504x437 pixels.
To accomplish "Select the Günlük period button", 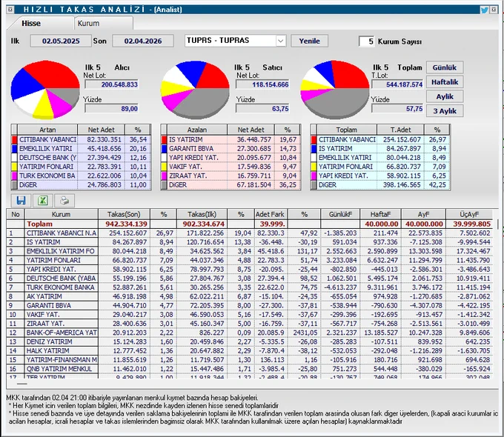I will [x=445, y=67].
